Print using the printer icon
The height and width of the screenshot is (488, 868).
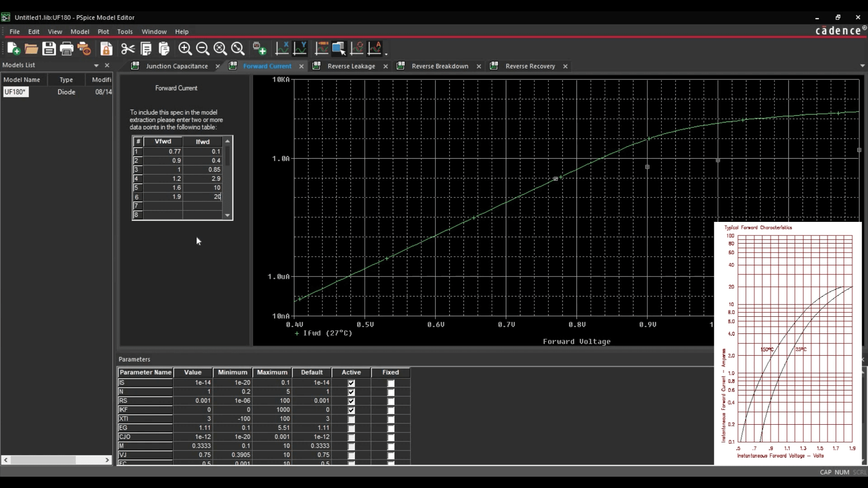[66, 48]
